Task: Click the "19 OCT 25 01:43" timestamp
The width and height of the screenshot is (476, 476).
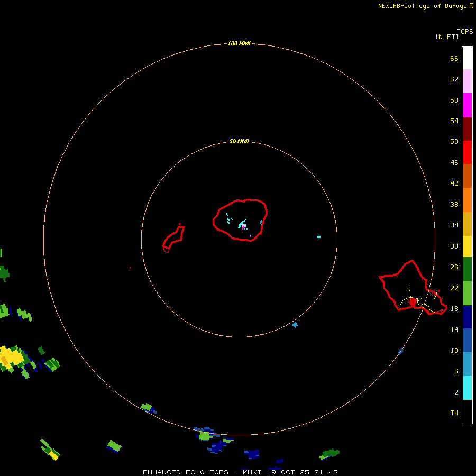Action: pos(303,472)
